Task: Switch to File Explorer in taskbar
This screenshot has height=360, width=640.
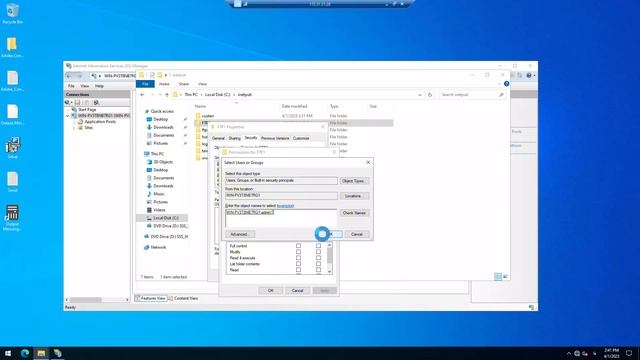Action: pyautogui.click(x=41, y=353)
